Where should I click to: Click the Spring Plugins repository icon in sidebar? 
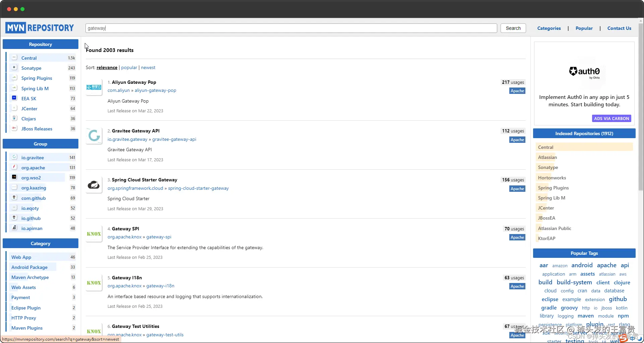pos(14,78)
